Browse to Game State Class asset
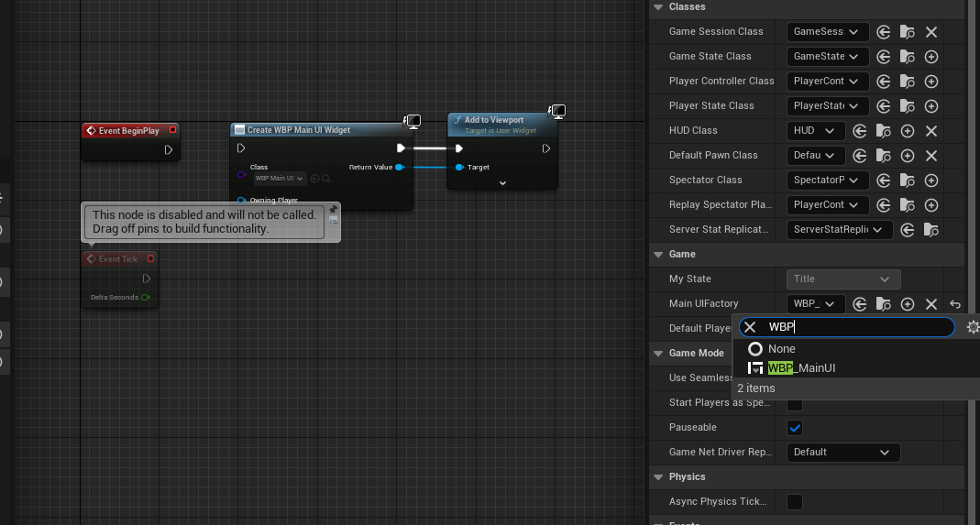The image size is (980, 525). tap(907, 57)
